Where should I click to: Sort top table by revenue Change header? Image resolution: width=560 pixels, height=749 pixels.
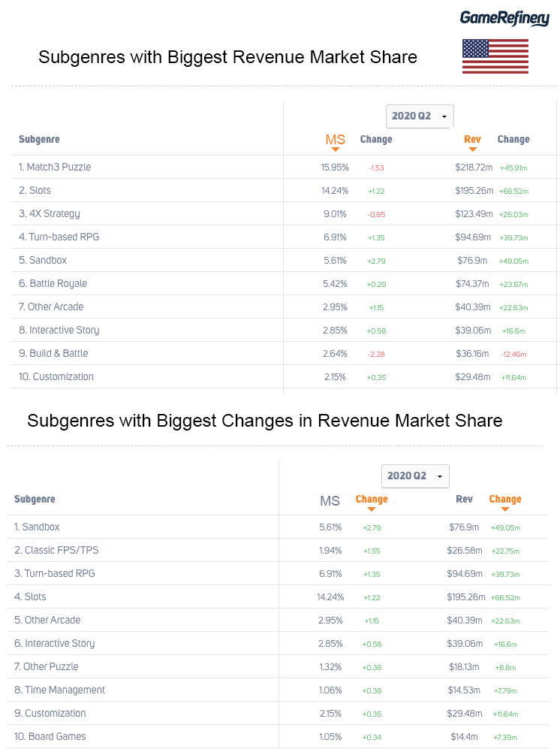[513, 139]
